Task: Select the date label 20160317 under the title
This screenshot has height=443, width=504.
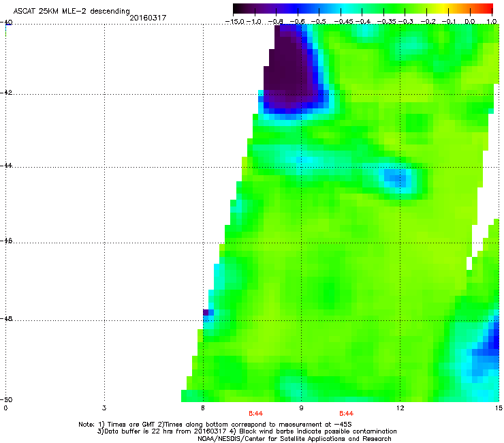Action: click(x=148, y=18)
